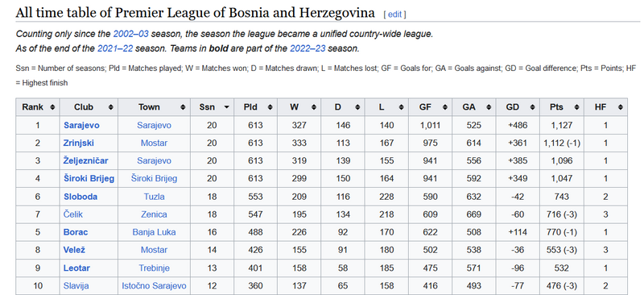The image size is (644, 295).
Task: Open the Istočno Sarajevo town link
Action: point(154,285)
